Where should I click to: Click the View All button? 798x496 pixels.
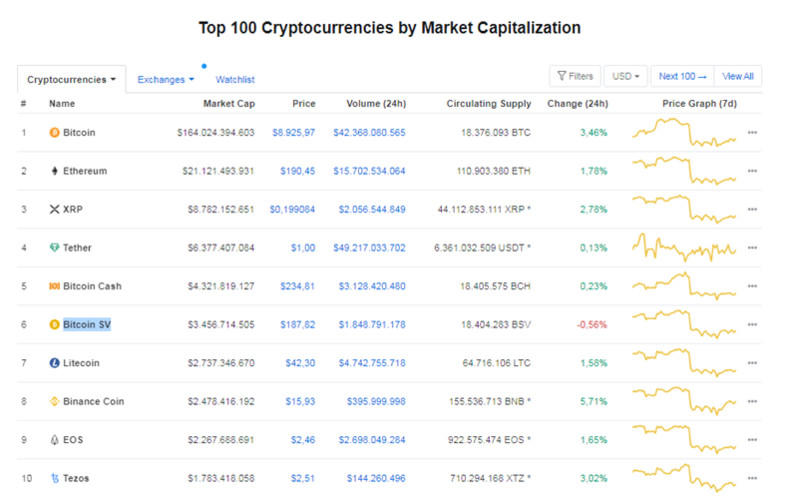pos(738,76)
